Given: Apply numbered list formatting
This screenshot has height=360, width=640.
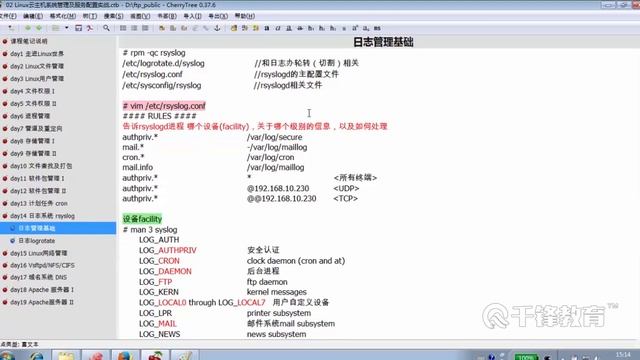Looking at the screenshot, I should [134, 28].
